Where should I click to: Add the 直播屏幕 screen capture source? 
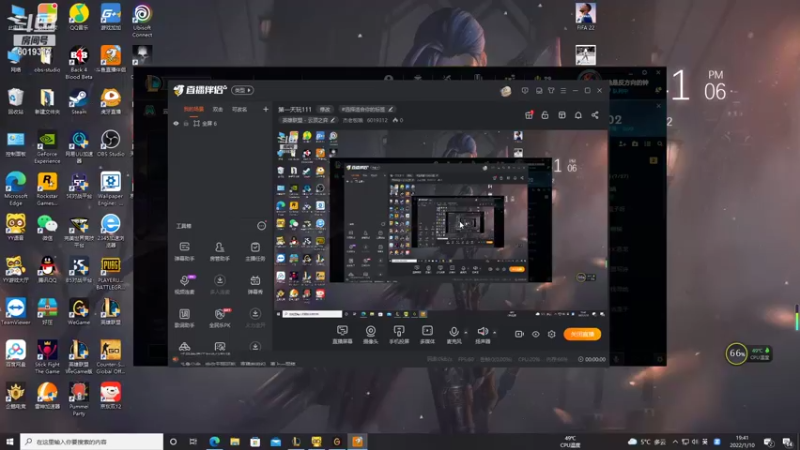[342, 335]
